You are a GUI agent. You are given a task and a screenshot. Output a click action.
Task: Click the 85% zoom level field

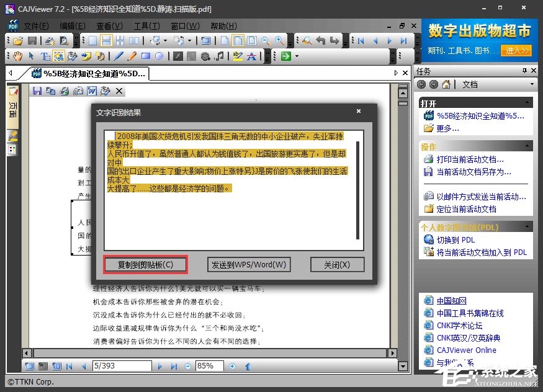(210, 366)
